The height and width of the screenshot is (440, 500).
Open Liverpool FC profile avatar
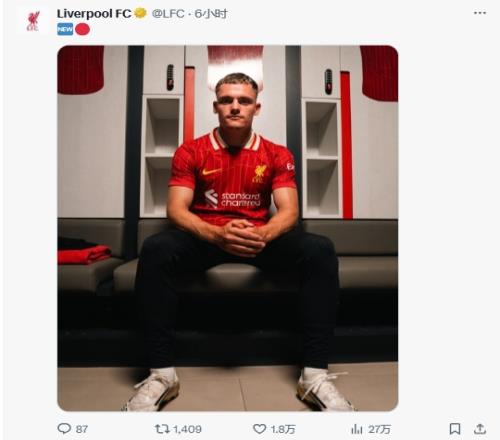pyautogui.click(x=33, y=21)
